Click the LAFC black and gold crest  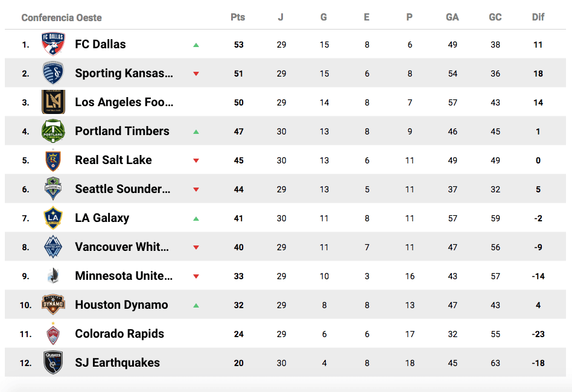(x=53, y=102)
